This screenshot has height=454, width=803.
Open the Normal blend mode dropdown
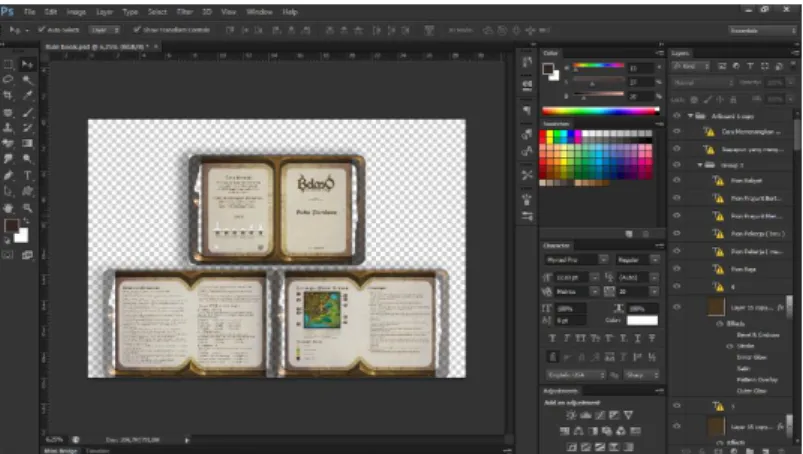pyautogui.click(x=703, y=82)
